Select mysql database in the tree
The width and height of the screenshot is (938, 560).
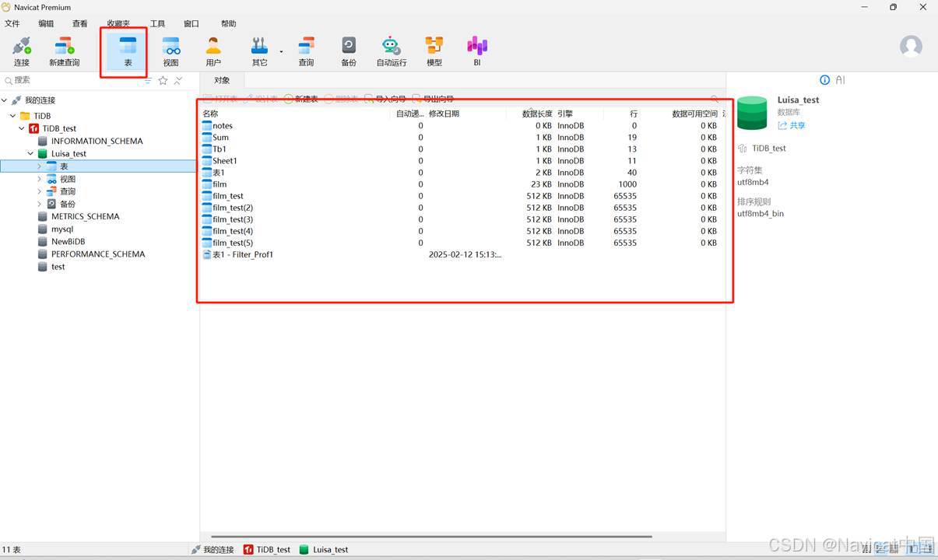pos(61,229)
